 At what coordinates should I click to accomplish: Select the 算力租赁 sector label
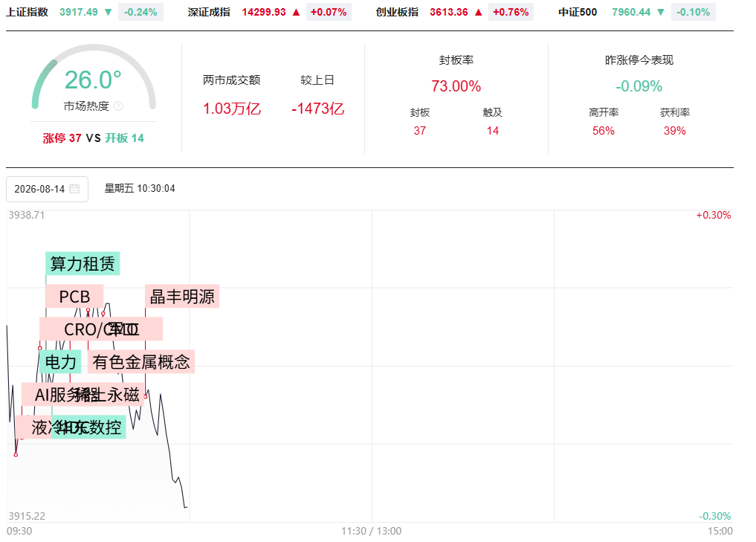83,264
